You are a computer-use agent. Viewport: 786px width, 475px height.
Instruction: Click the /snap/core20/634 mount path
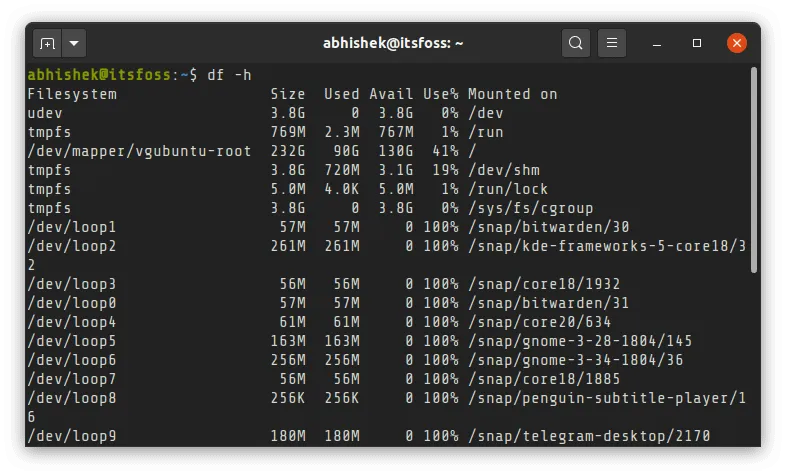tap(540, 323)
